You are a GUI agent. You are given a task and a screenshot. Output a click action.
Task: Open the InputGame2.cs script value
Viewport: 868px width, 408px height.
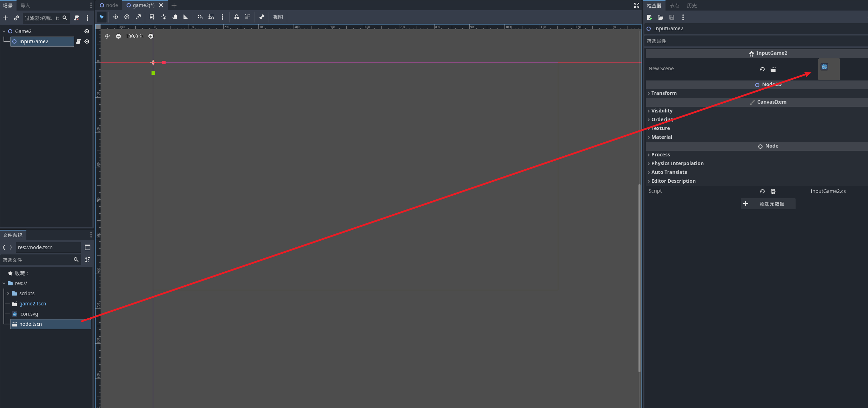click(x=828, y=191)
